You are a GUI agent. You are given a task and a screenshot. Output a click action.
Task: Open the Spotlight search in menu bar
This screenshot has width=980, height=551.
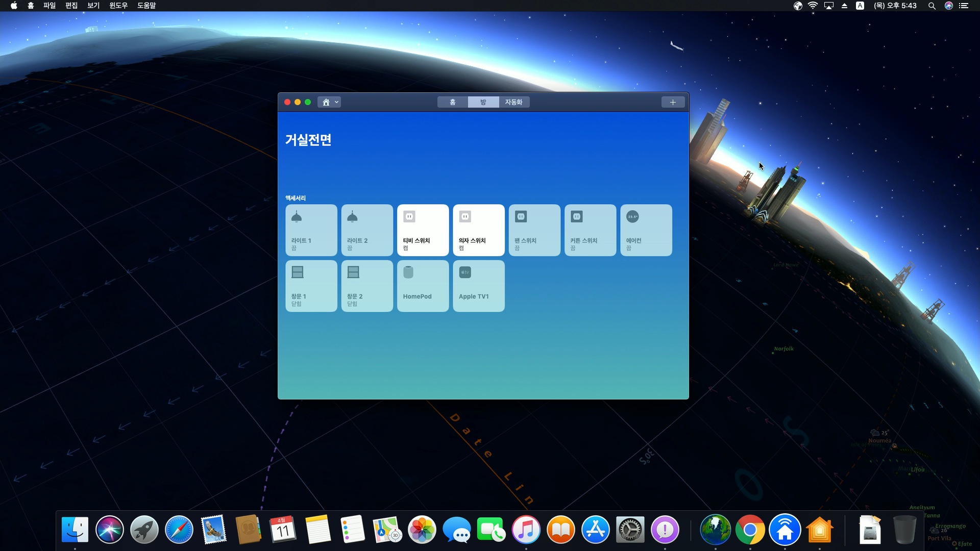[x=932, y=6]
